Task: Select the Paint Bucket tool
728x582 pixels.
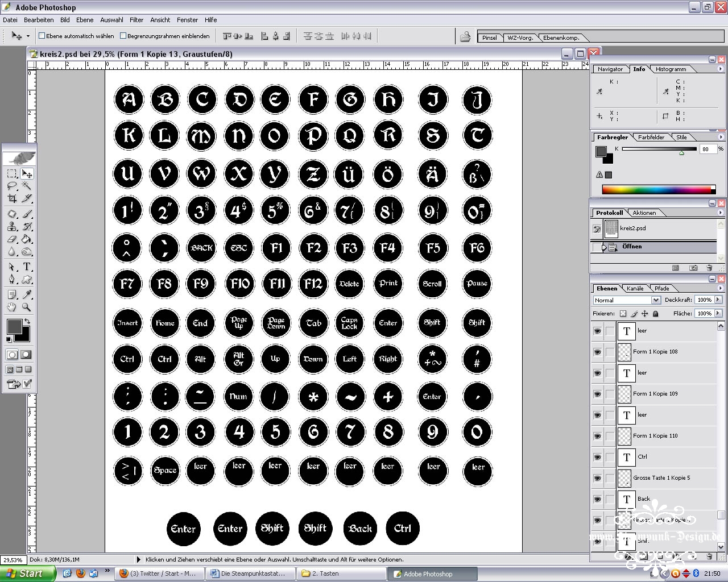Action: click(x=26, y=239)
